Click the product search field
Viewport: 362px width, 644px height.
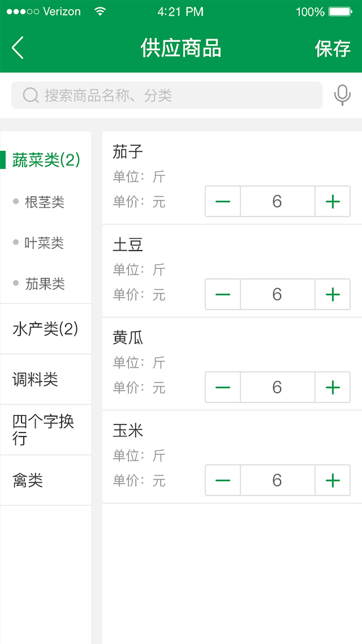[167, 95]
